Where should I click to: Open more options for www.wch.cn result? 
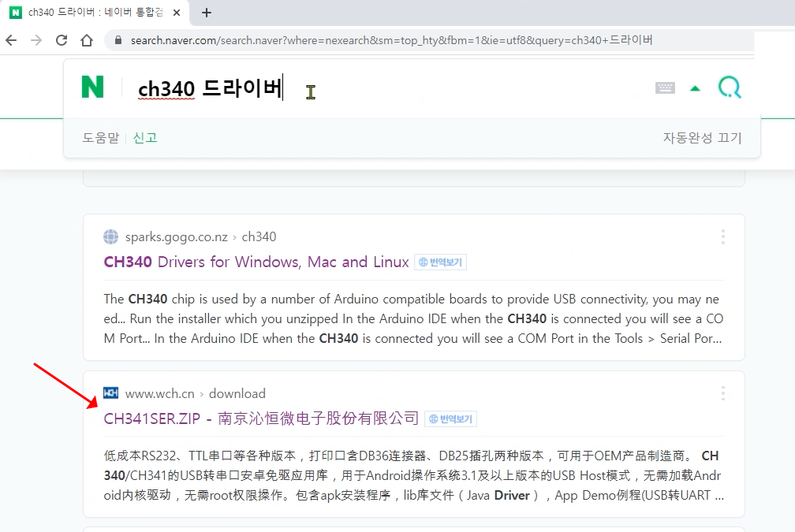point(723,393)
